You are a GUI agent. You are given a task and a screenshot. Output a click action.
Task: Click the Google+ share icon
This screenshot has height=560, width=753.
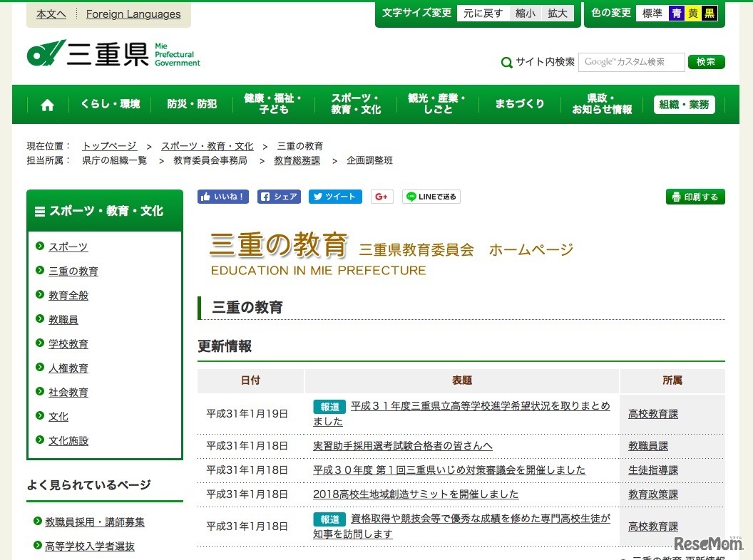coord(381,196)
